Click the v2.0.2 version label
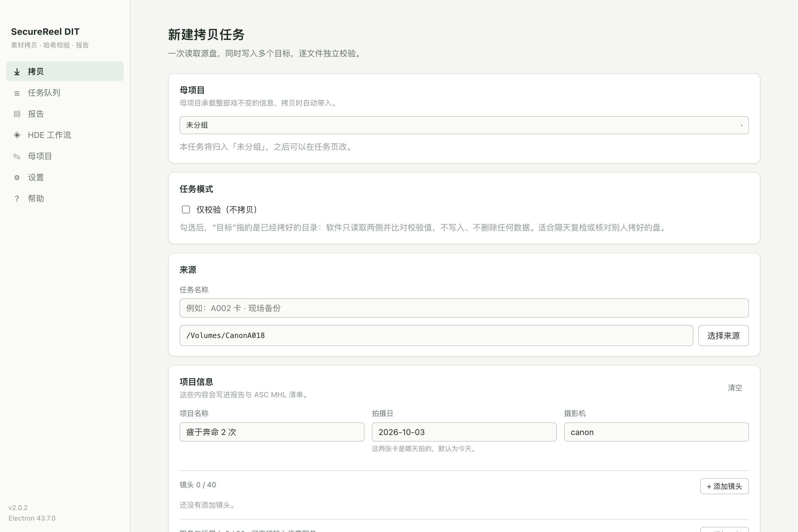This screenshot has width=798, height=532. coord(18,508)
